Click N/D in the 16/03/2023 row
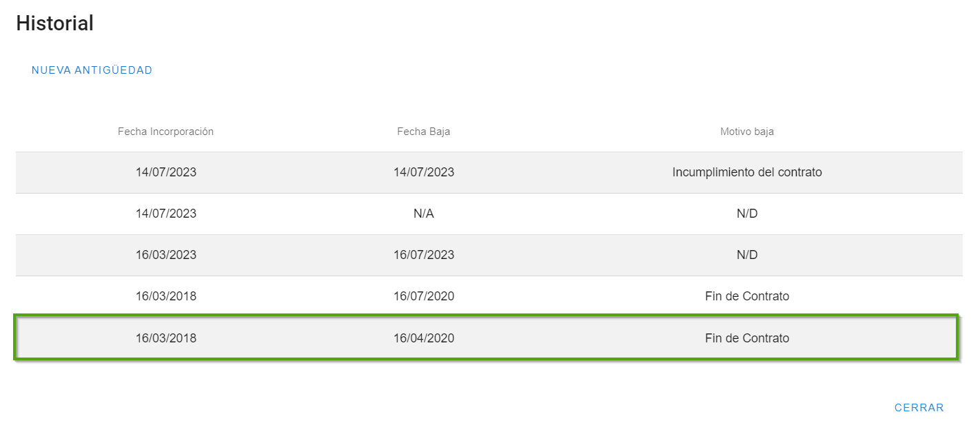The width and height of the screenshot is (980, 434). pos(746,255)
